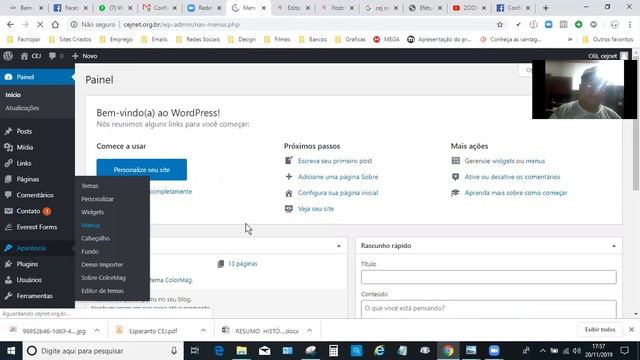640x360 pixels.
Task: Open the Posts pin icon menu
Action: (9, 131)
